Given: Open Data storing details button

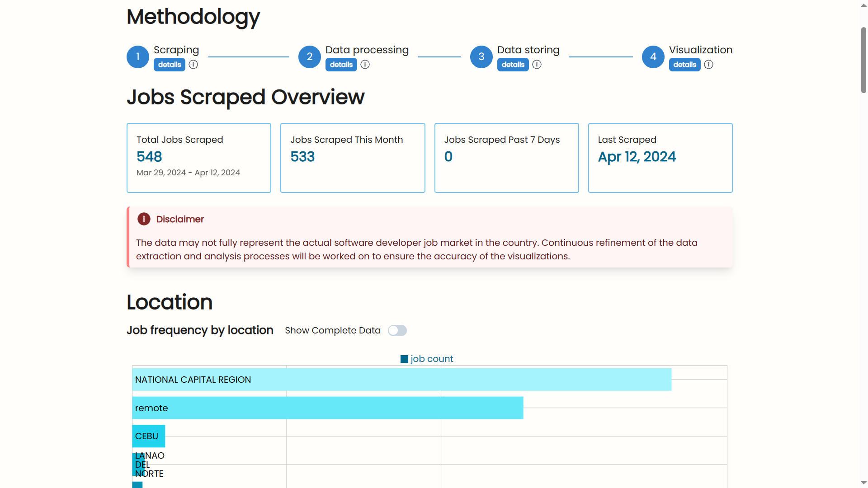Looking at the screenshot, I should coord(513,65).
